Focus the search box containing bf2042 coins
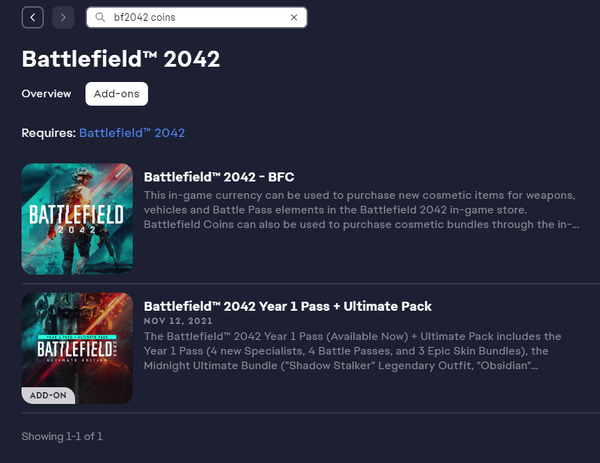The image size is (600, 463). (197, 17)
